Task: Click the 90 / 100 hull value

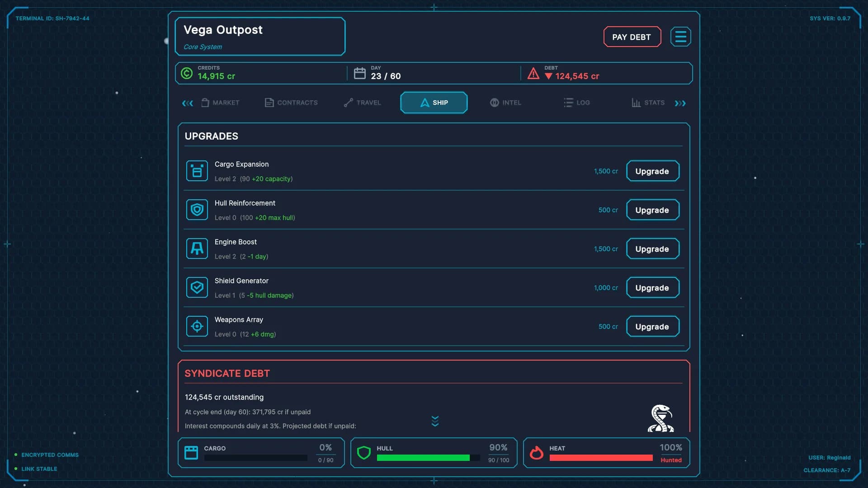Action: click(x=499, y=460)
